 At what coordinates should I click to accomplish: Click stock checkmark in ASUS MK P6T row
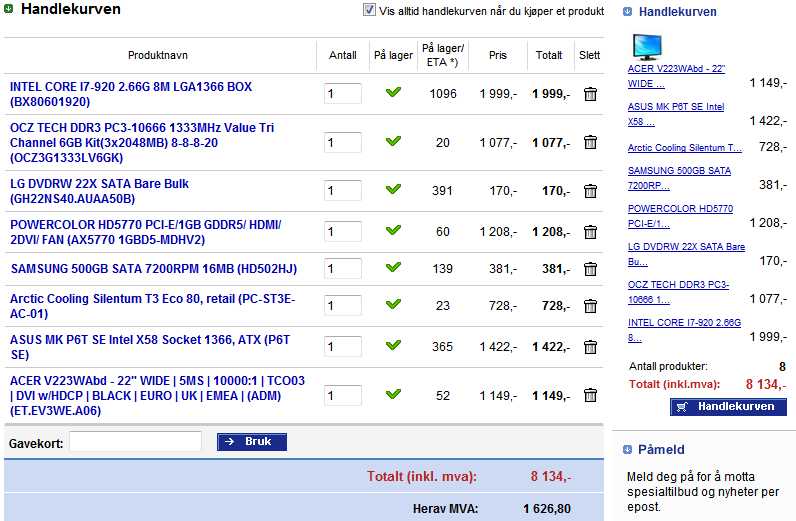tap(393, 345)
